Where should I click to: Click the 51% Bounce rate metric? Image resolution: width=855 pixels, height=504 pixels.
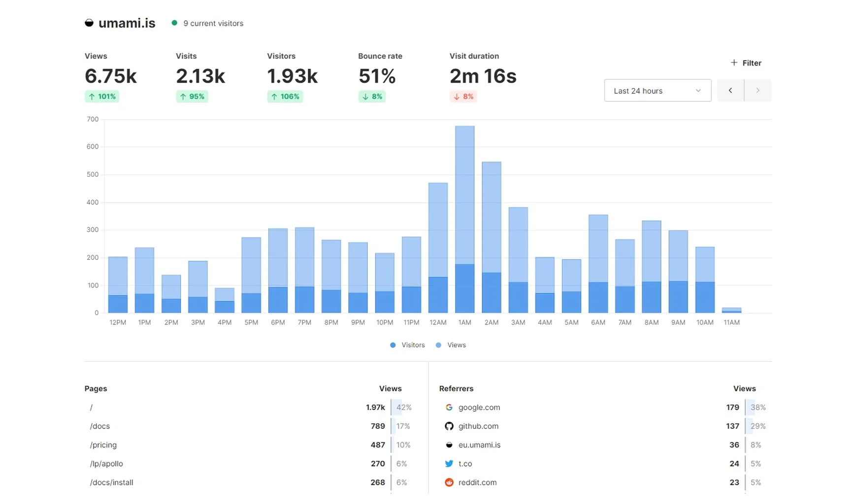click(377, 76)
